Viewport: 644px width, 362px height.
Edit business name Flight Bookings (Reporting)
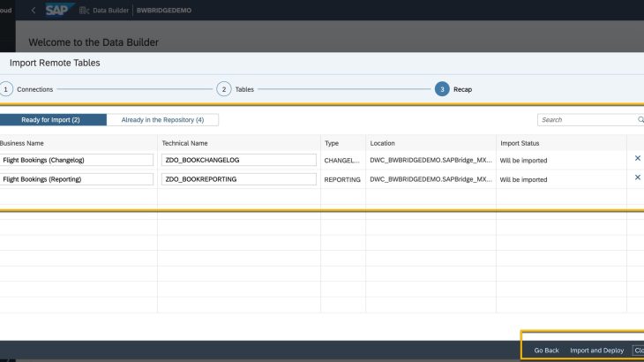click(77, 179)
